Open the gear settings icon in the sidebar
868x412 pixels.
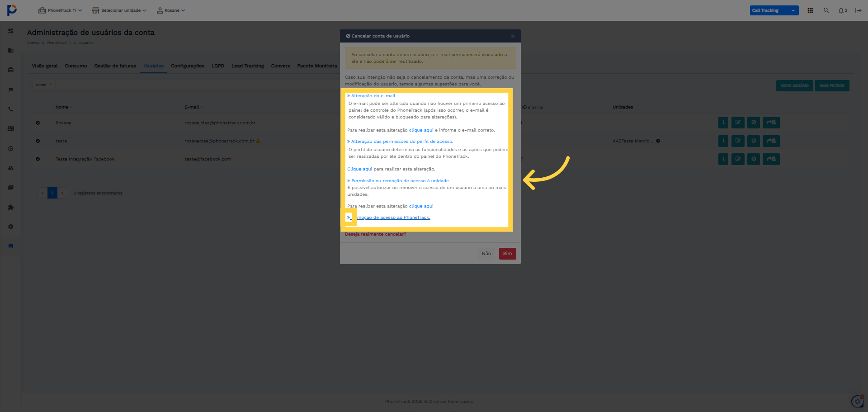pyautogui.click(x=11, y=227)
